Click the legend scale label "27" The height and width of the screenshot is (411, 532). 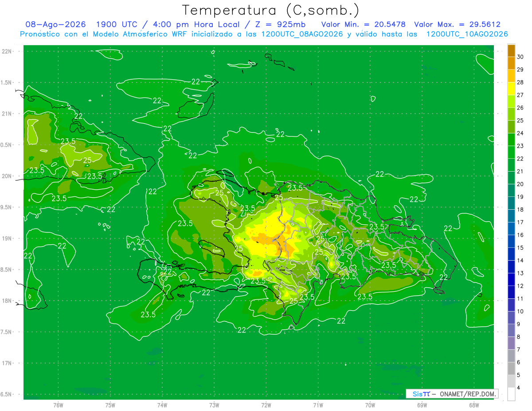pos(520,95)
